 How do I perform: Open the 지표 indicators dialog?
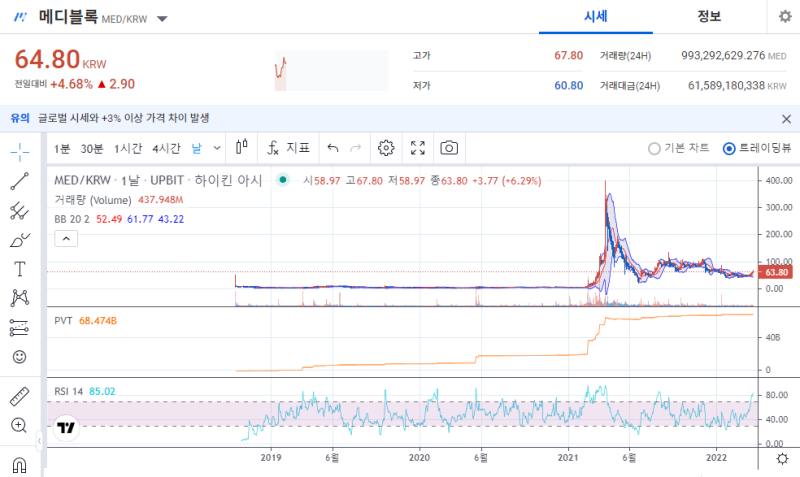point(288,148)
